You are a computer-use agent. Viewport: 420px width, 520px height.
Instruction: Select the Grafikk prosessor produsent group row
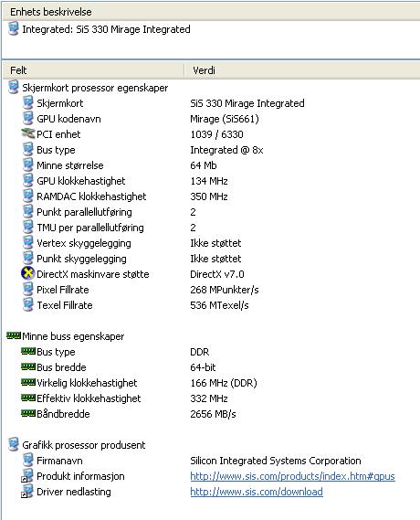[84, 445]
